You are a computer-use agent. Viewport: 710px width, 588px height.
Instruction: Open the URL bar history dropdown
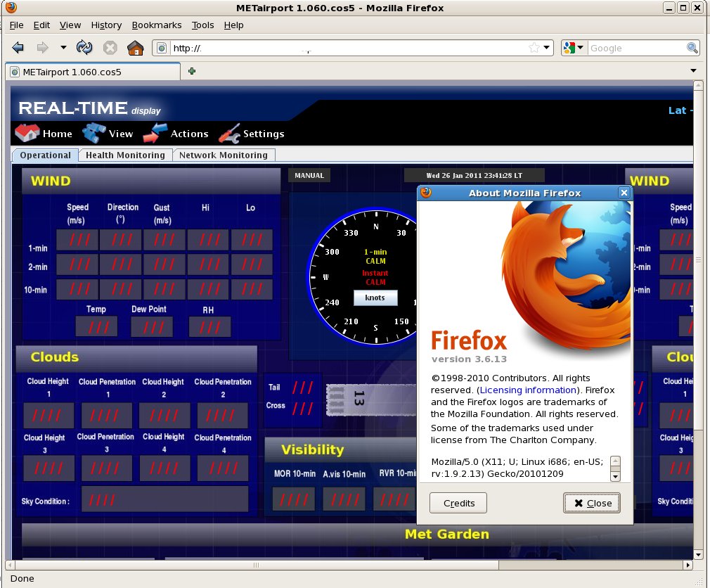point(547,48)
